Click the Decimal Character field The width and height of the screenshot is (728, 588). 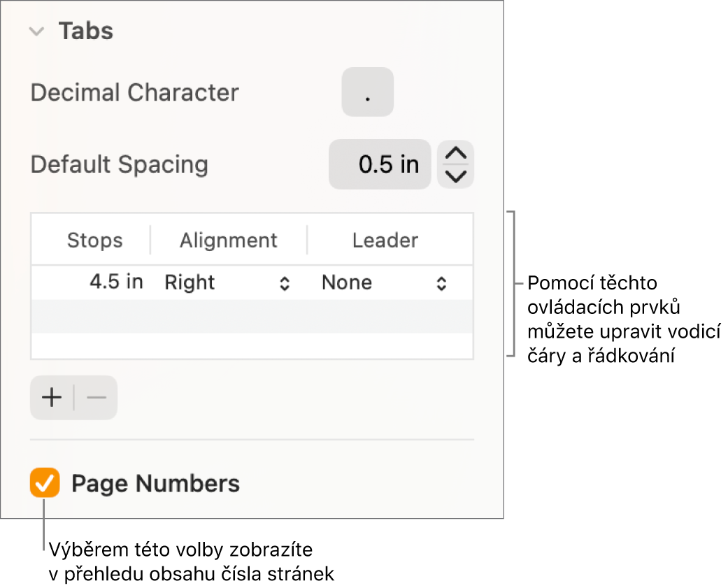tap(367, 92)
